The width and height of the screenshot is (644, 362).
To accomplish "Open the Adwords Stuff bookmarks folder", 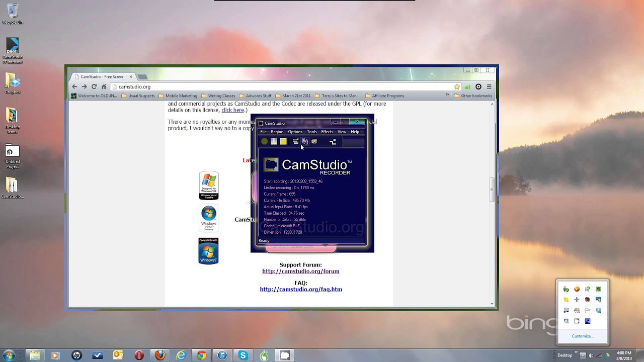I will click(256, 96).
